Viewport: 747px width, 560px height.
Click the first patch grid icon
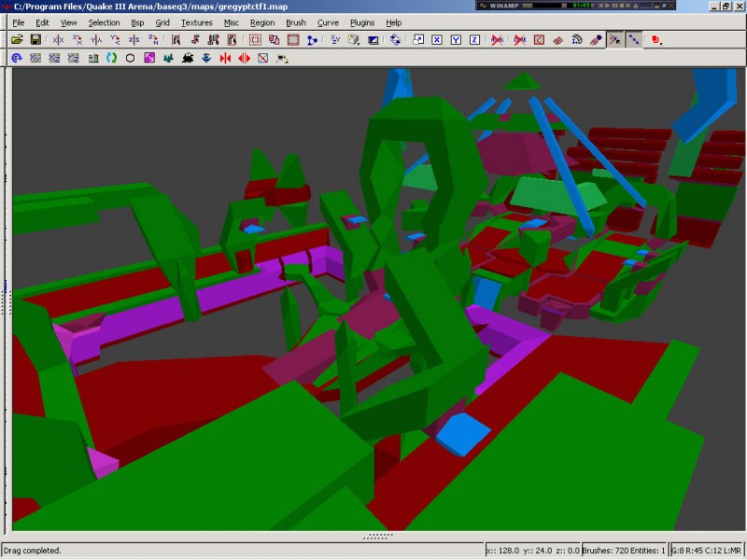click(35, 58)
